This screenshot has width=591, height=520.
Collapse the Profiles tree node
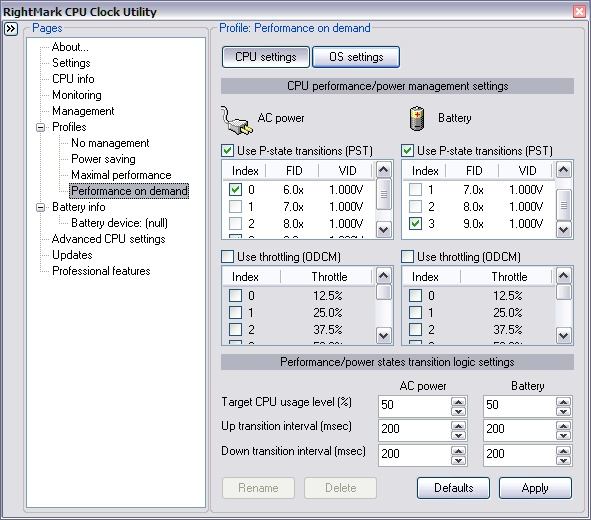click(x=40, y=127)
